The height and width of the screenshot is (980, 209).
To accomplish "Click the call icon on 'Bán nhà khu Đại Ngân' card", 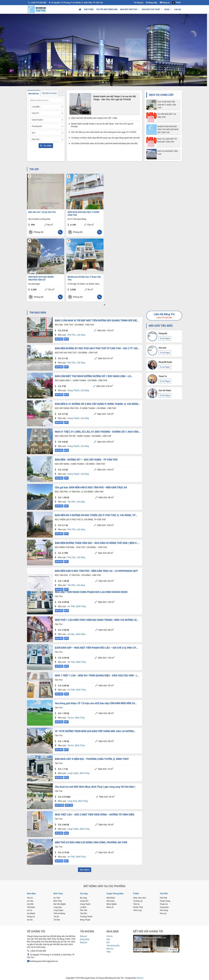I will click(x=60, y=297).
